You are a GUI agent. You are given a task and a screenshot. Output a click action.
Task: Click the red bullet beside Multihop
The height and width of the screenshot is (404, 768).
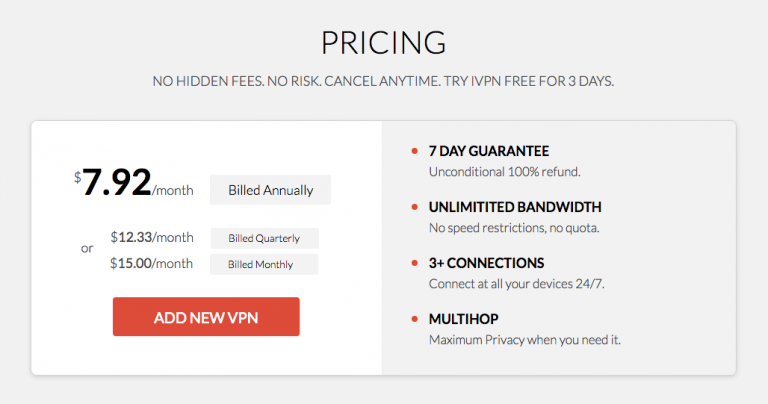coord(415,320)
